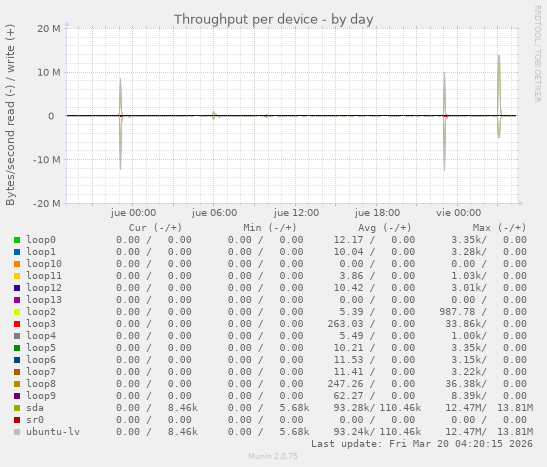Click the 'Munin 2.0.75' footer text
This screenshot has height=467, width=547.
(x=273, y=456)
